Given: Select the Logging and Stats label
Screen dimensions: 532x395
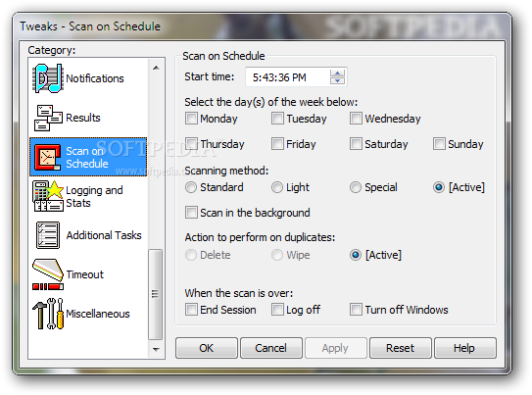Looking at the screenshot, I should [94, 196].
